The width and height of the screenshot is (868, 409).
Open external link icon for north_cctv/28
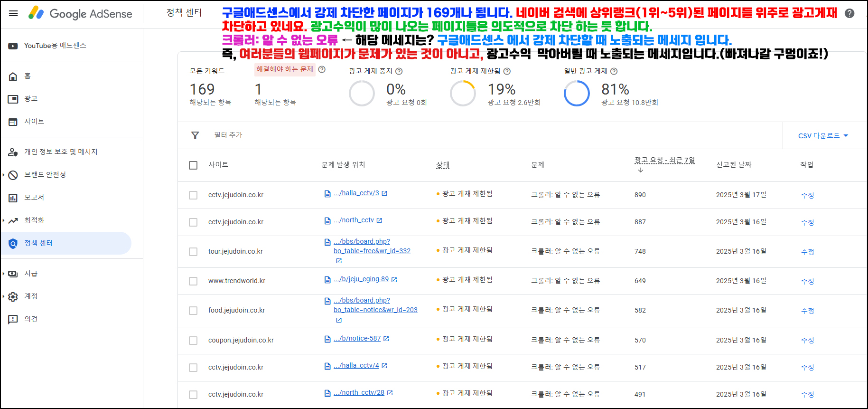pos(390,393)
